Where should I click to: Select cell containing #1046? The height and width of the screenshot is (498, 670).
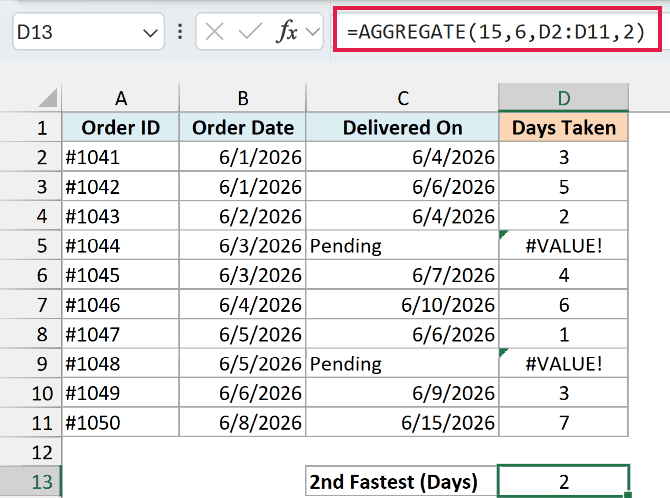tap(120, 304)
